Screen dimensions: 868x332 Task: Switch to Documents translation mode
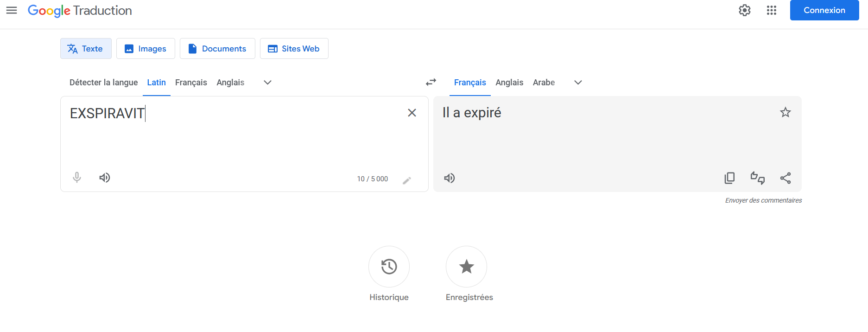pos(217,49)
